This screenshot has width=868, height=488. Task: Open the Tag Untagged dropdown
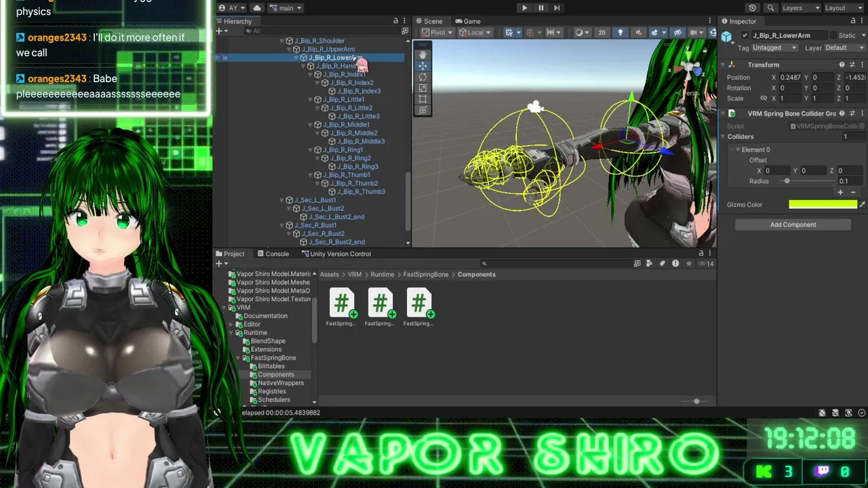[x=775, y=48]
